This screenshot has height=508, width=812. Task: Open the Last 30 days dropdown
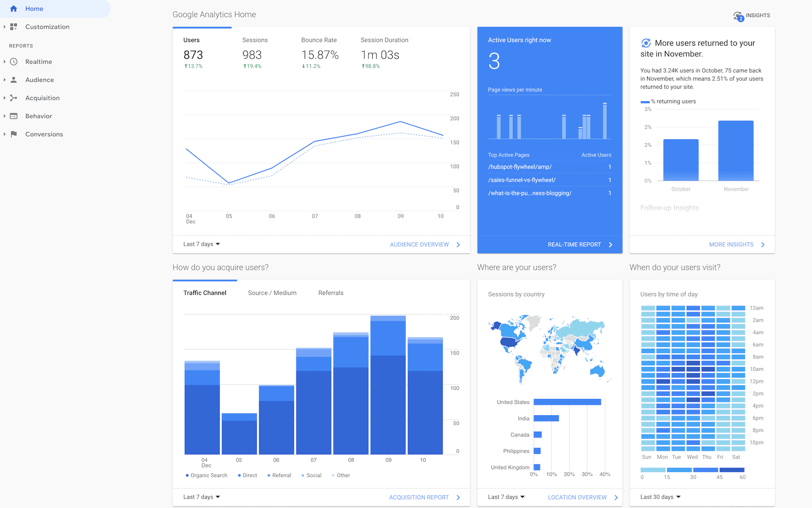point(660,497)
